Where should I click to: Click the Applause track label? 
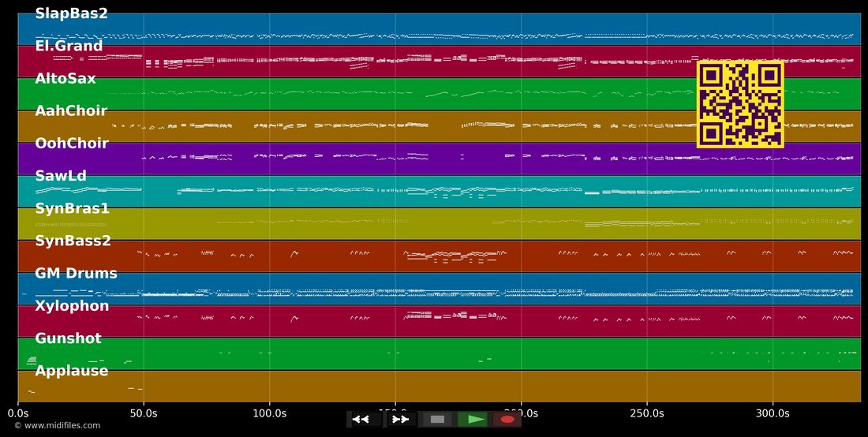[71, 371]
